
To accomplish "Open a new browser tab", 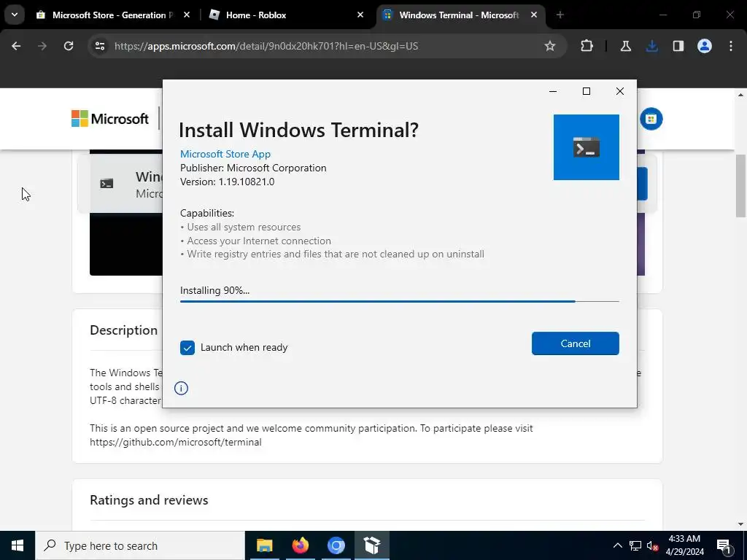I will (x=560, y=15).
